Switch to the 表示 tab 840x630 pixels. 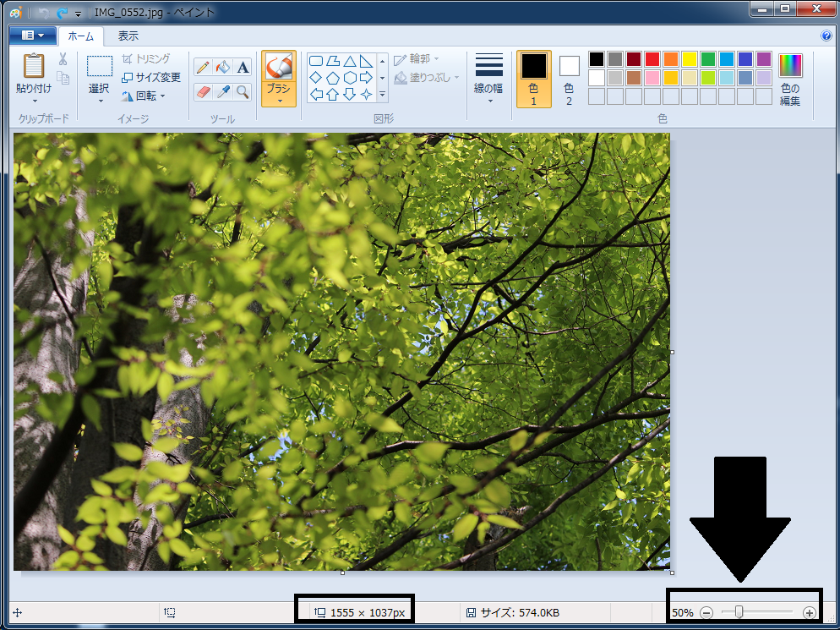tap(128, 36)
